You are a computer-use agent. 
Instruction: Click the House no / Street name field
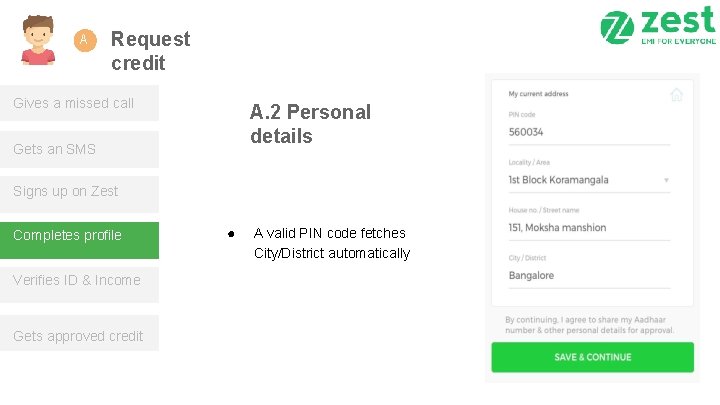pyautogui.click(x=587, y=228)
